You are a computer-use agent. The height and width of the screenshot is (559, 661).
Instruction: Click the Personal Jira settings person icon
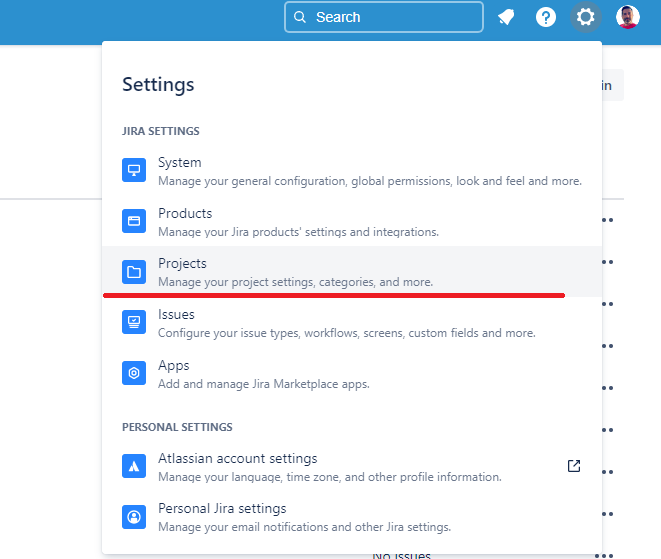tap(134, 517)
